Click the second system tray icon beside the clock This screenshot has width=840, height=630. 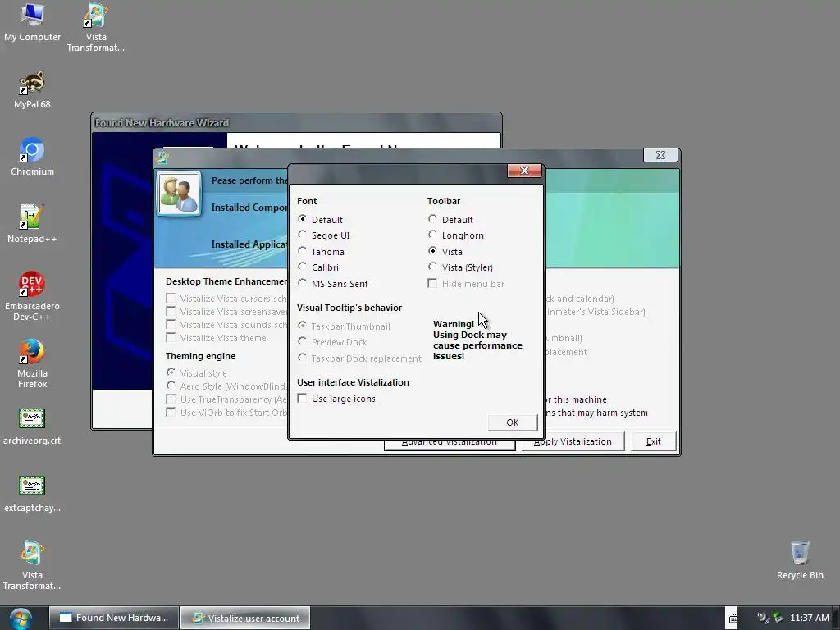coord(778,618)
